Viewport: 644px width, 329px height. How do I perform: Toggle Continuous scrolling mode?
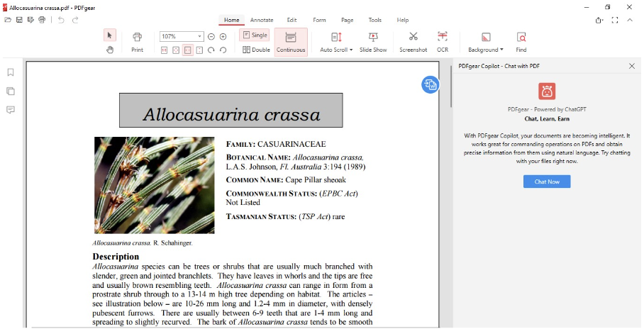point(291,42)
